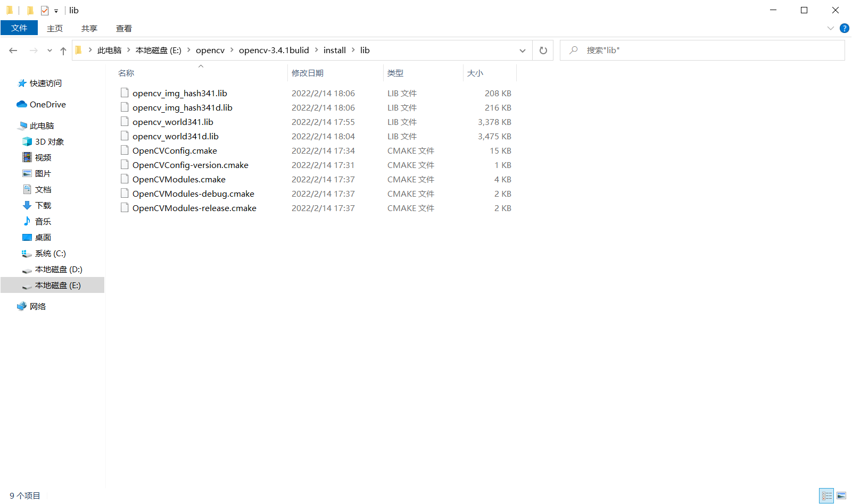Open the 文件 menu

[19, 28]
